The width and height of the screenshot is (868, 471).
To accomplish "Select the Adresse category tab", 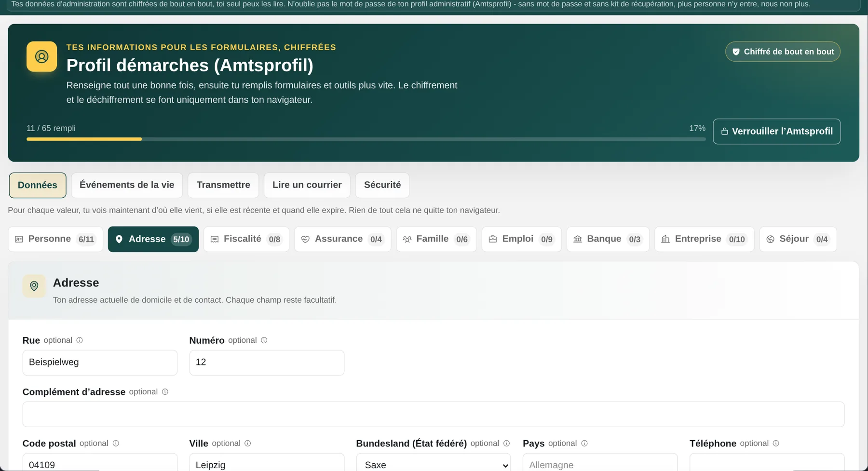I will tap(153, 239).
